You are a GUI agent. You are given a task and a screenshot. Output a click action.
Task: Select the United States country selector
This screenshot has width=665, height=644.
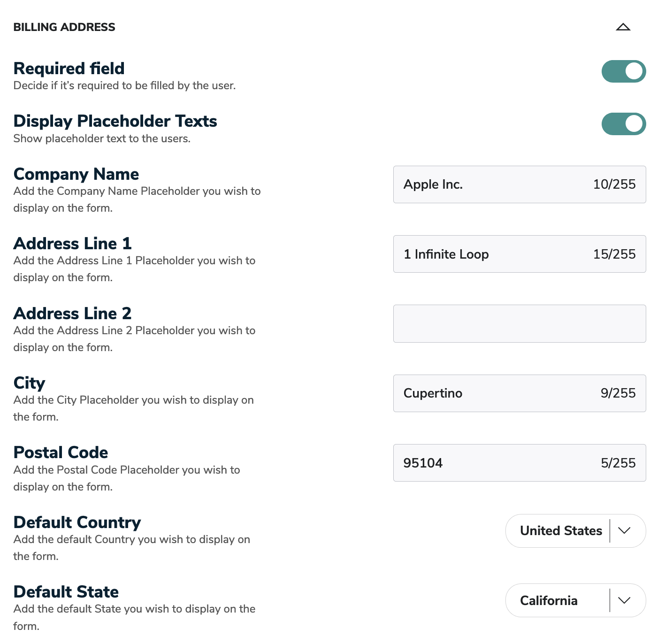pyautogui.click(x=560, y=531)
